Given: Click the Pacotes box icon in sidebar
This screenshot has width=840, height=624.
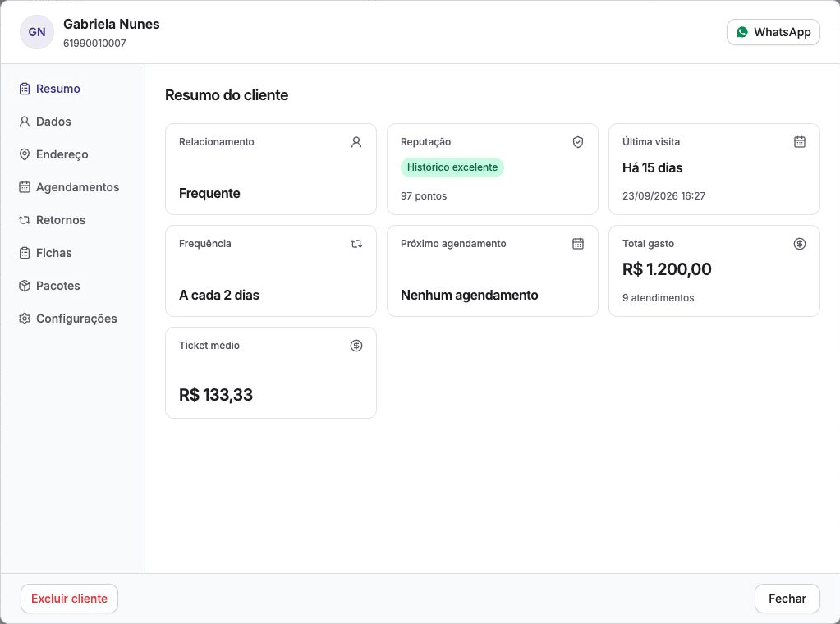Looking at the screenshot, I should point(25,286).
